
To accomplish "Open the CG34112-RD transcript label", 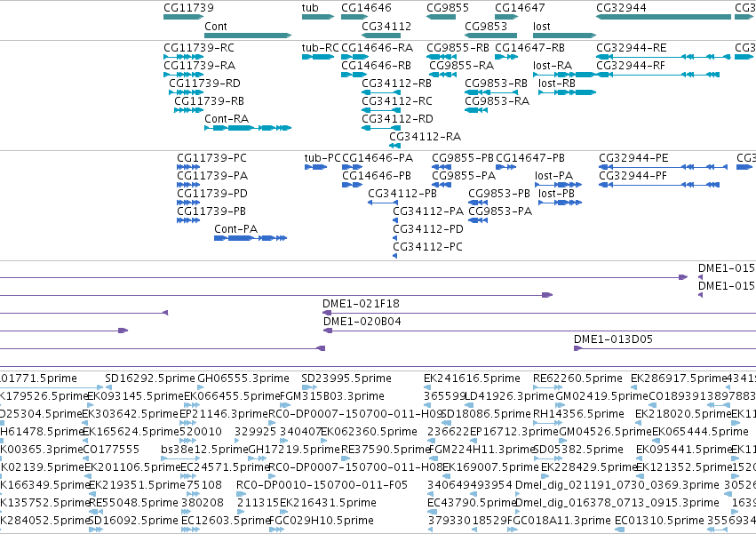I will pyautogui.click(x=398, y=119).
